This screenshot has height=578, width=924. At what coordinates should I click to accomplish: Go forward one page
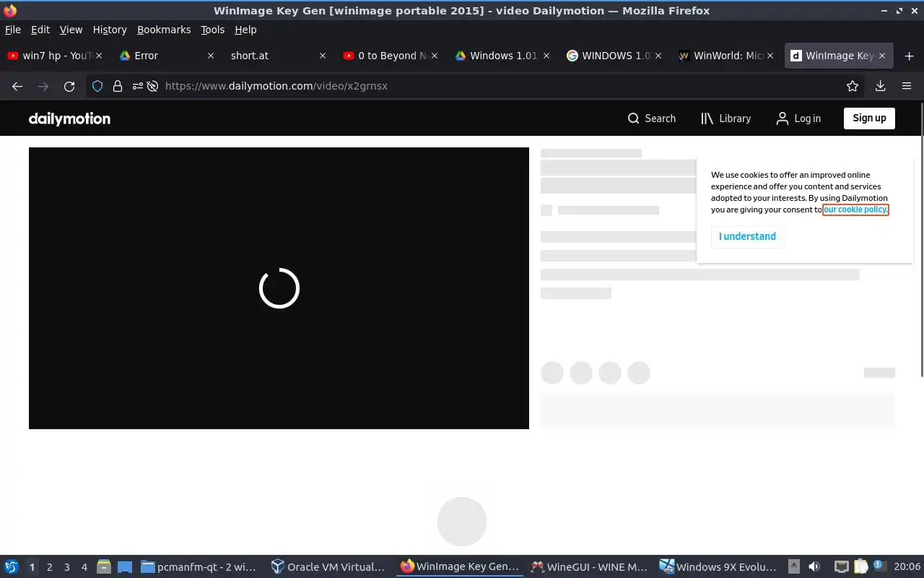(43, 86)
